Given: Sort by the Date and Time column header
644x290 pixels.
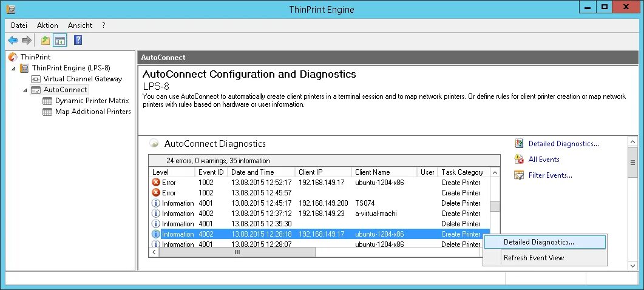Looking at the screenshot, I should coord(262,172).
